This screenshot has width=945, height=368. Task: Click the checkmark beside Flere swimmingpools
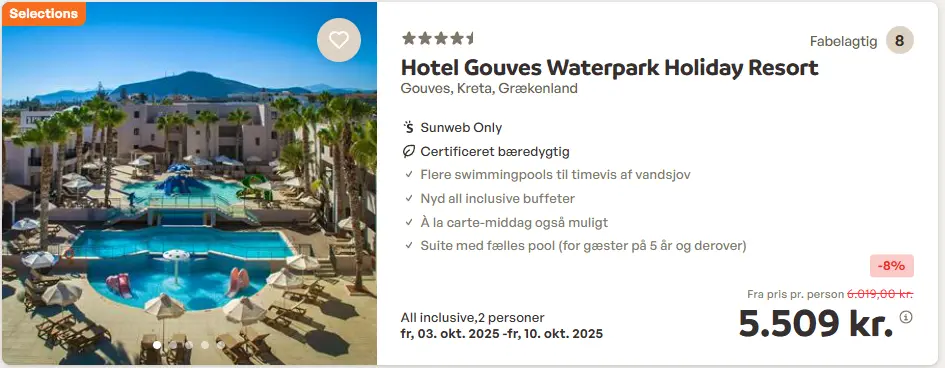[x=409, y=175]
